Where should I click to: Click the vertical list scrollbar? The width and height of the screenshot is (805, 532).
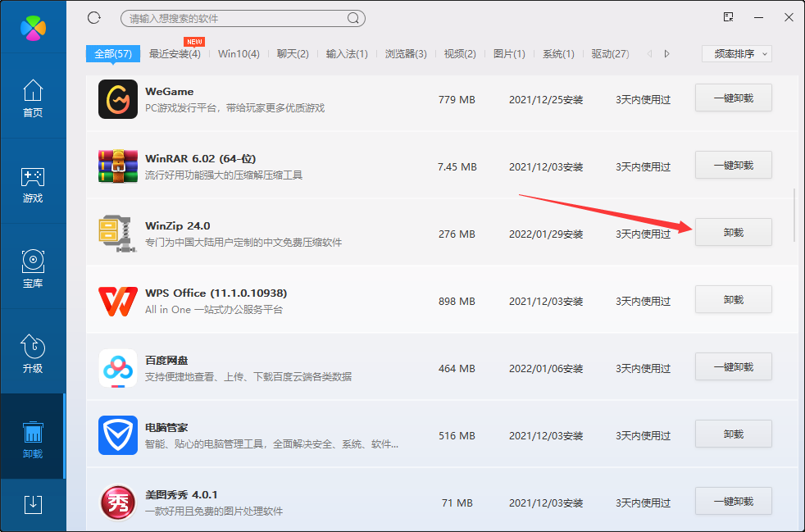pos(794,216)
